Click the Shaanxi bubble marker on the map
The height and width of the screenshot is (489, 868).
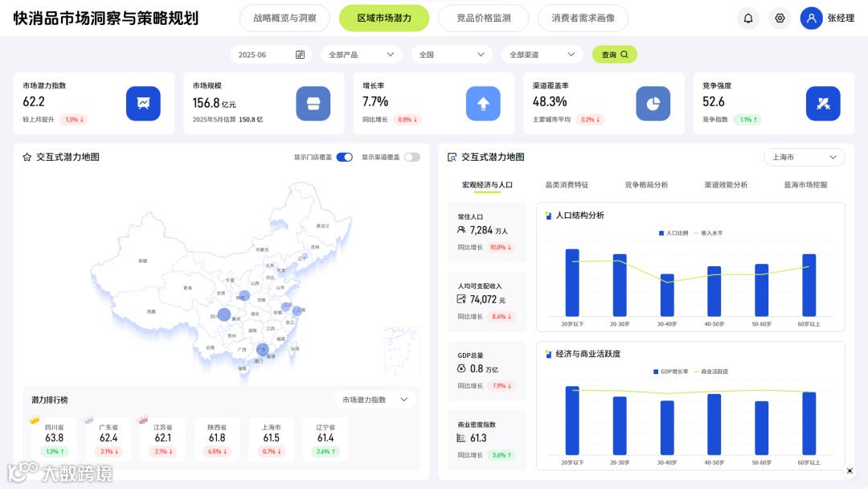coord(244,295)
